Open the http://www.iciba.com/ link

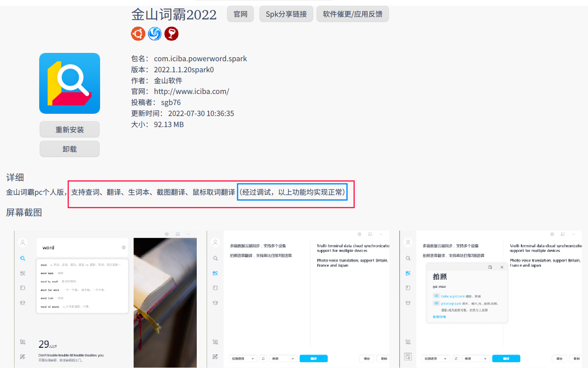coord(191,91)
